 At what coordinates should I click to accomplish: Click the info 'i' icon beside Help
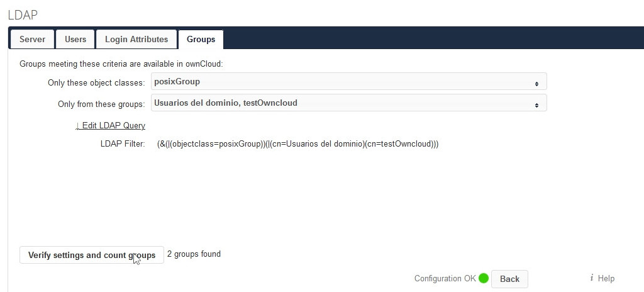592,278
